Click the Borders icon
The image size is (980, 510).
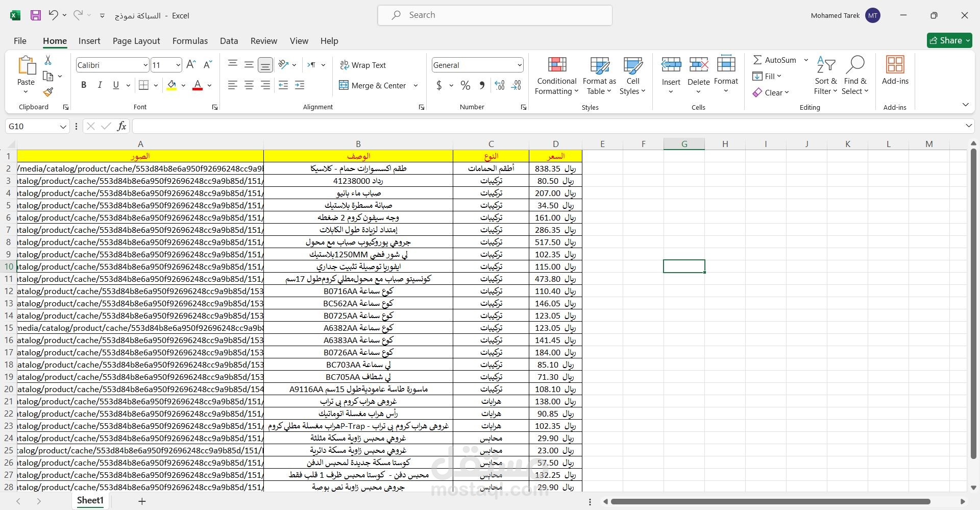click(144, 85)
